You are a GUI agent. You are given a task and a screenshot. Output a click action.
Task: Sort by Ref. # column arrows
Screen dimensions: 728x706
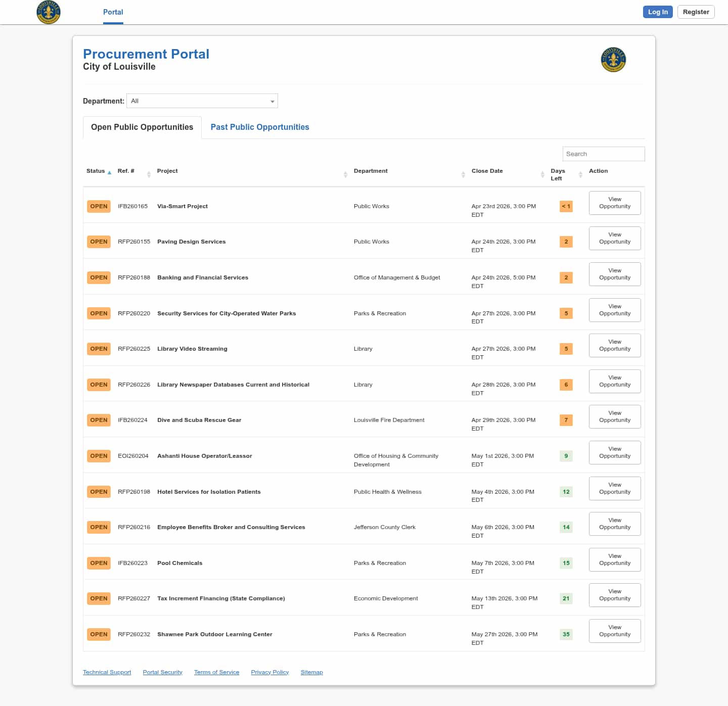(149, 174)
